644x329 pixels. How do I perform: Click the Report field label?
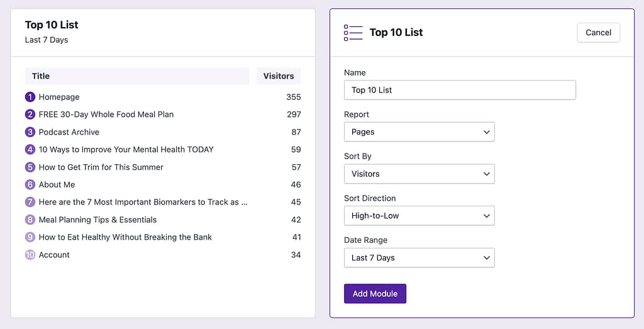357,114
